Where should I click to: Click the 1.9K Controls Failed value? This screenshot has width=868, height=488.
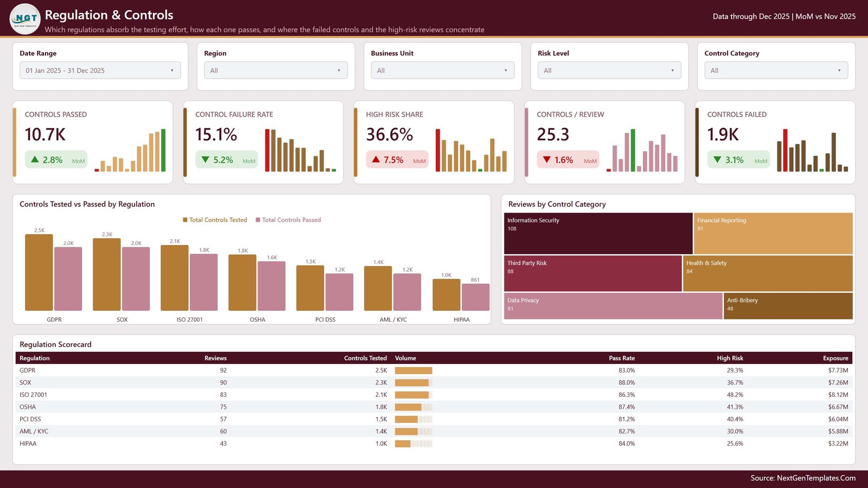pyautogui.click(x=723, y=134)
